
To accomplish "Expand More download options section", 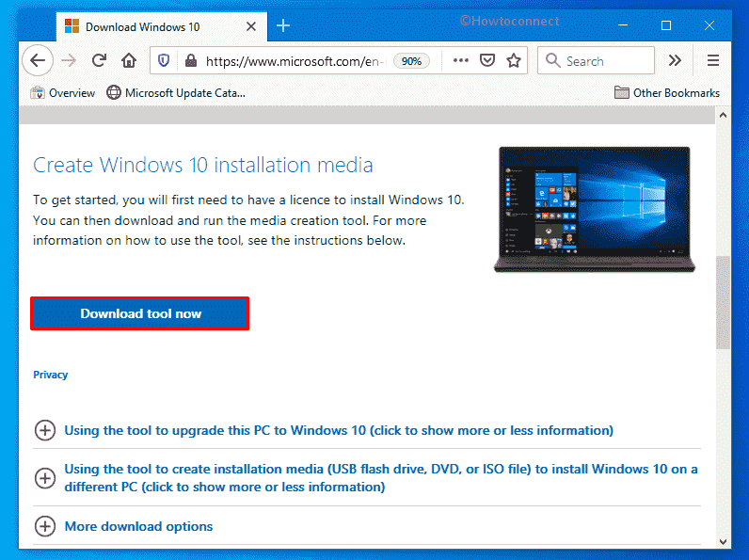I will tap(138, 526).
